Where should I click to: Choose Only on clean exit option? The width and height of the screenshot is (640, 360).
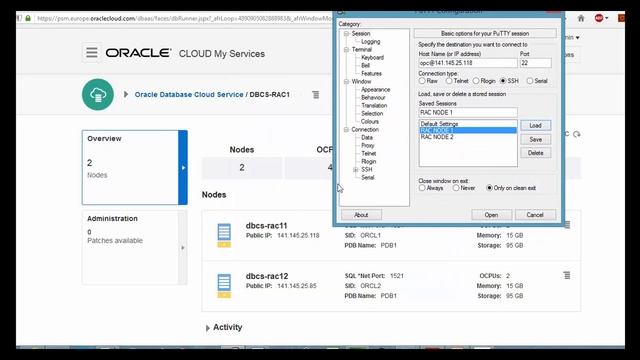(489, 188)
